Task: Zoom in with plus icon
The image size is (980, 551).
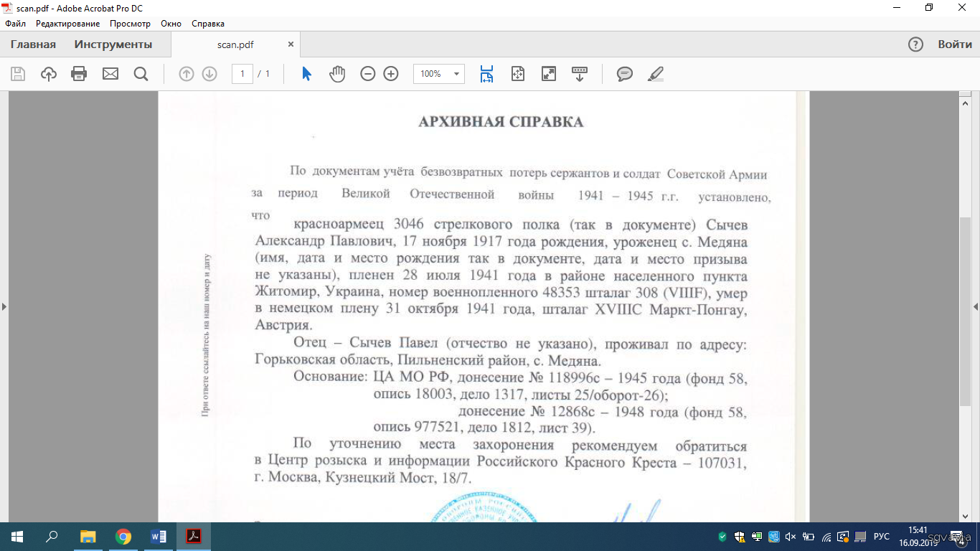Action: coord(391,74)
